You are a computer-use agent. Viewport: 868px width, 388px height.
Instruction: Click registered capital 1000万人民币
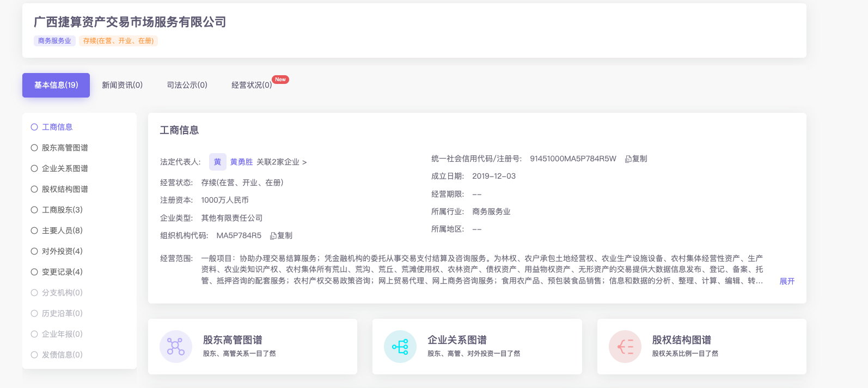pyautogui.click(x=225, y=200)
